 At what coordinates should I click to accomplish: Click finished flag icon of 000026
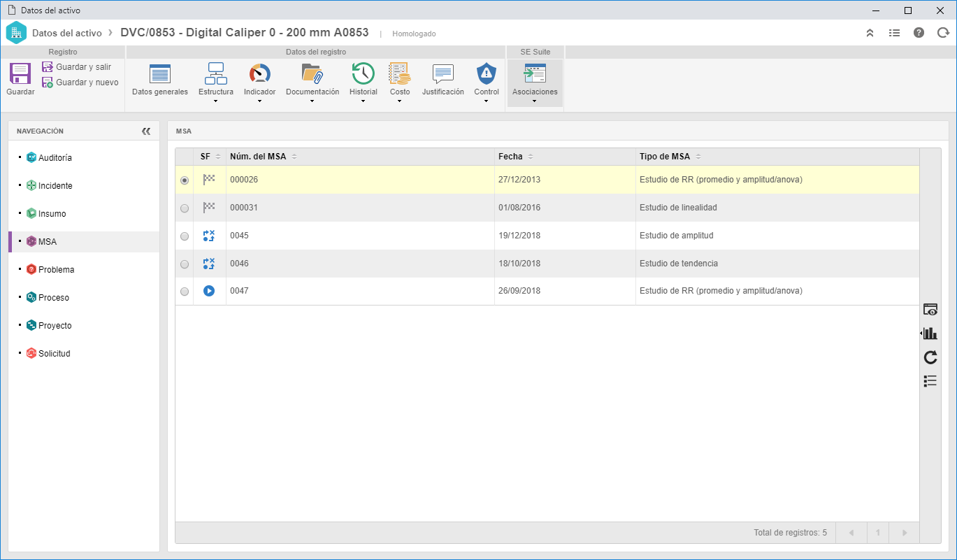click(209, 179)
